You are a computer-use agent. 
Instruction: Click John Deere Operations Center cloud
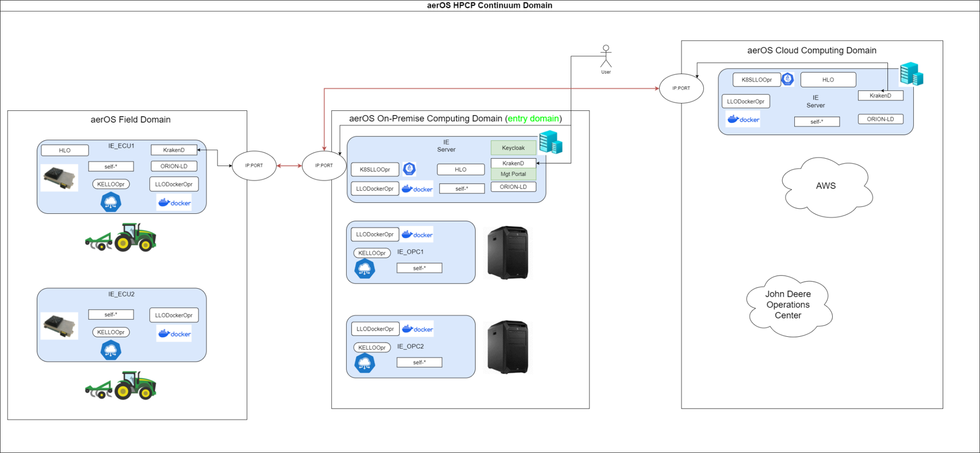click(x=788, y=305)
